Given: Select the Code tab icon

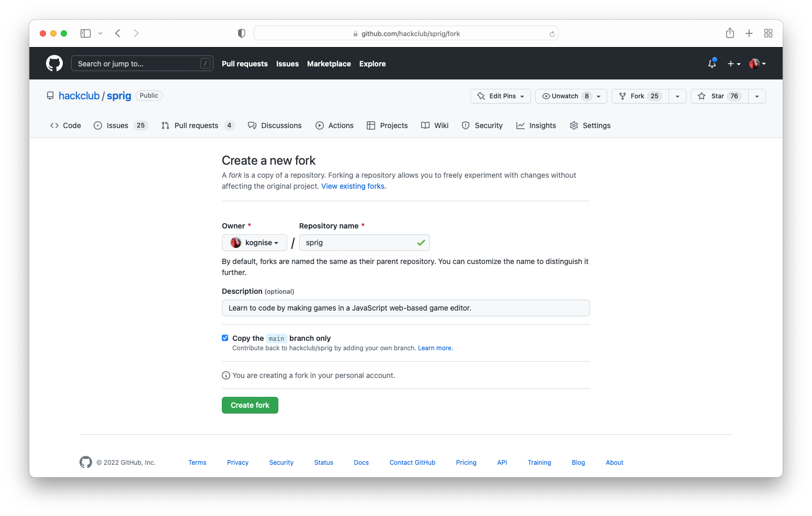Looking at the screenshot, I should (54, 125).
